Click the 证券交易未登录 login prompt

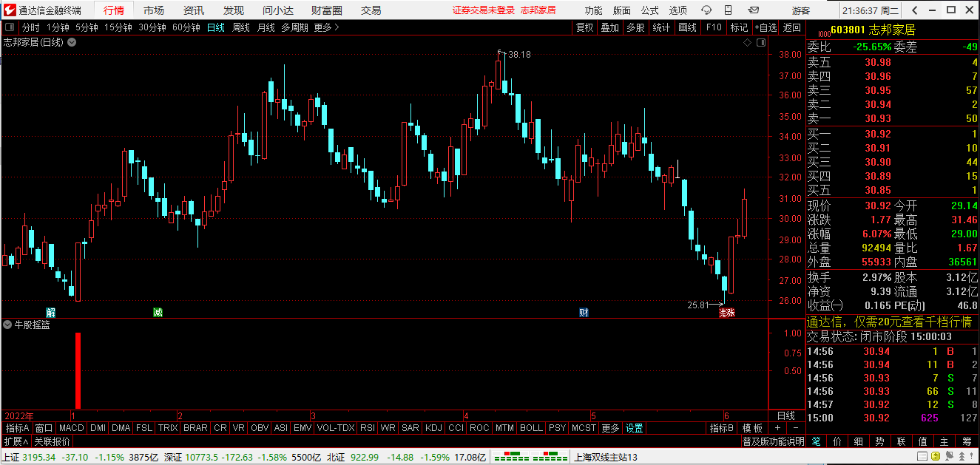click(x=484, y=10)
